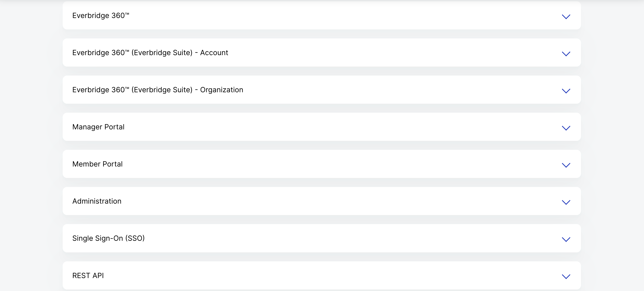Click the "Manager Portal" title text

tap(98, 127)
